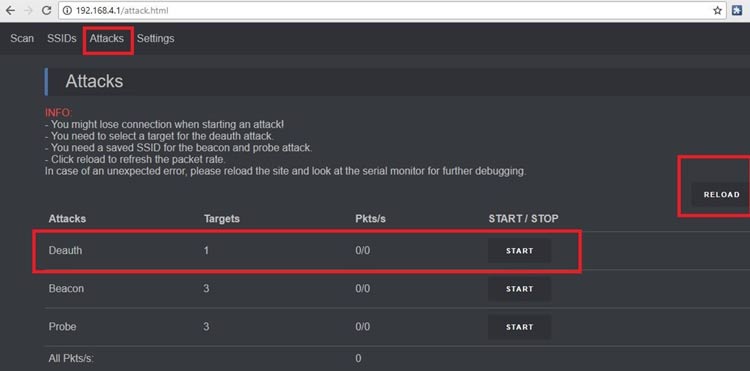Click the address bar showing 192.168.4.1/attack.html
The image size is (750, 371).
[392, 11]
